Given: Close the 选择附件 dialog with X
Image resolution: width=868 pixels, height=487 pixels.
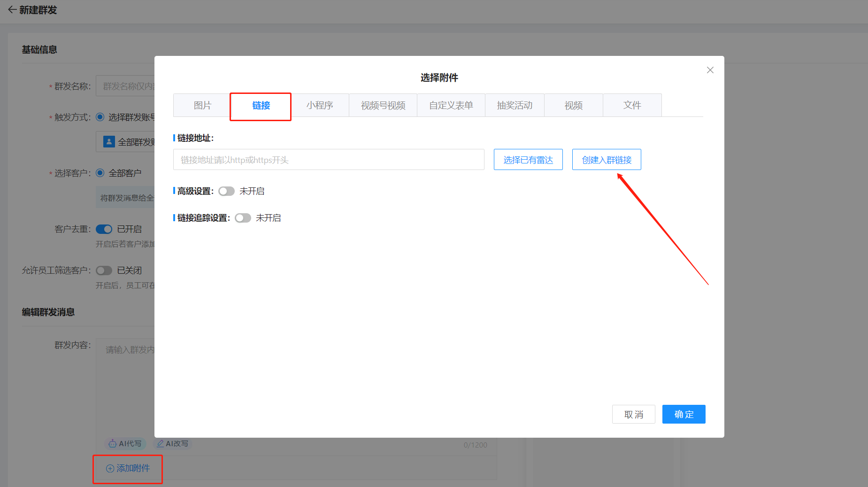Looking at the screenshot, I should coord(710,70).
